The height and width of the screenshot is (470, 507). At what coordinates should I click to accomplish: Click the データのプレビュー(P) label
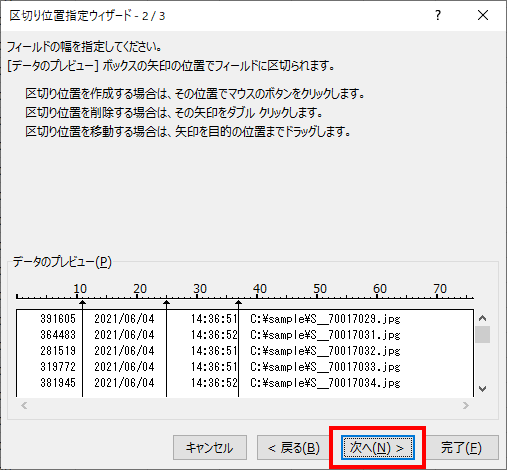tap(62, 262)
